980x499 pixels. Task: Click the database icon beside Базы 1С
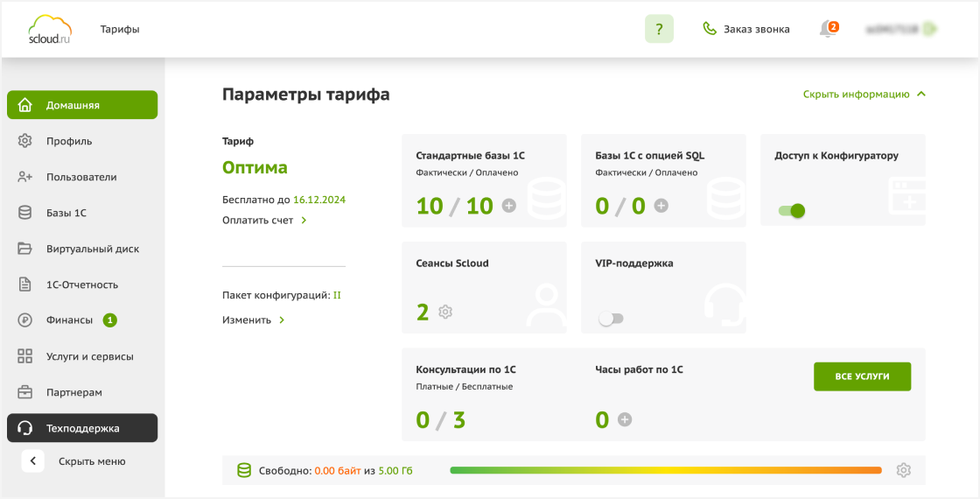click(25, 213)
